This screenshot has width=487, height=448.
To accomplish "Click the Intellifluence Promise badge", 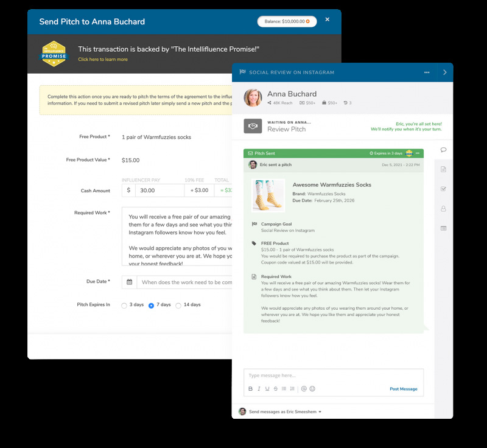I will tap(54, 54).
